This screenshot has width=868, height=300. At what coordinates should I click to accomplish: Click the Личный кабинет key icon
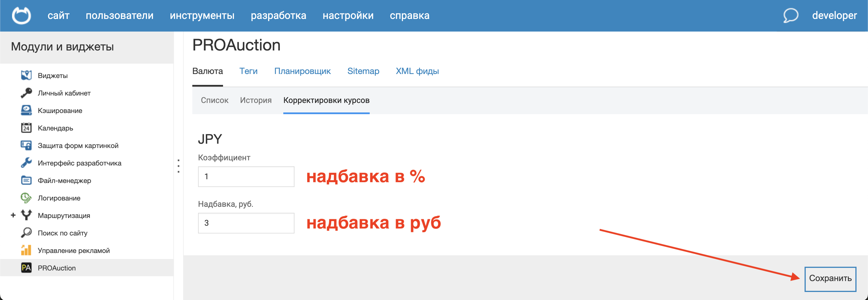pyautogui.click(x=26, y=93)
